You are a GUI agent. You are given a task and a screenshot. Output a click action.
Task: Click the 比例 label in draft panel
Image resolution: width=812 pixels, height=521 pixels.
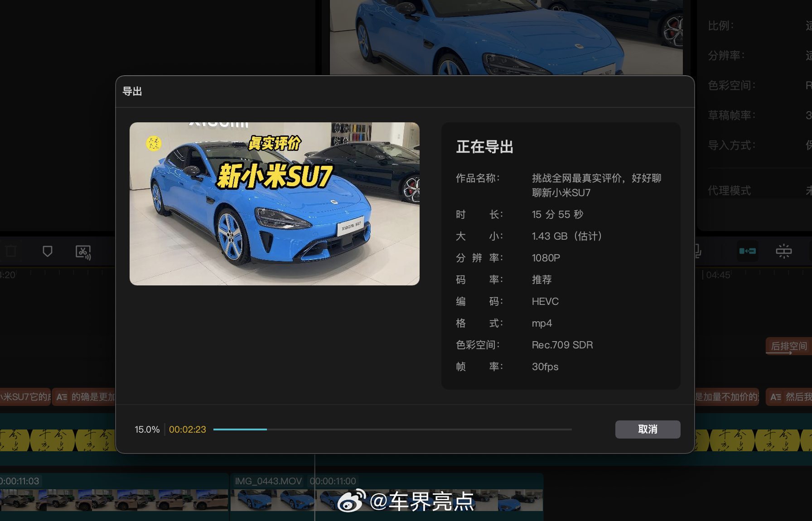click(x=721, y=26)
